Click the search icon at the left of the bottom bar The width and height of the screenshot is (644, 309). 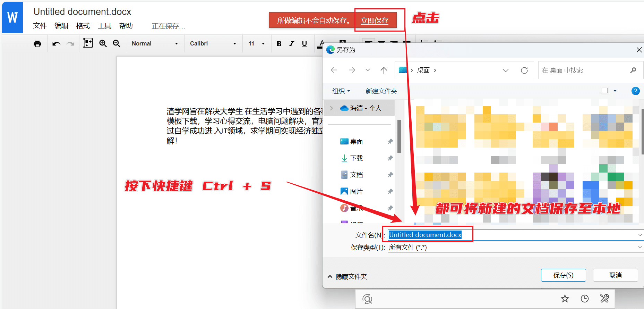(367, 299)
